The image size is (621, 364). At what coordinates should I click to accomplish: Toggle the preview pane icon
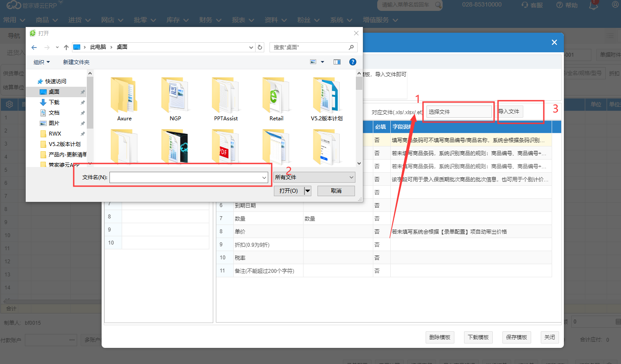[x=337, y=62]
